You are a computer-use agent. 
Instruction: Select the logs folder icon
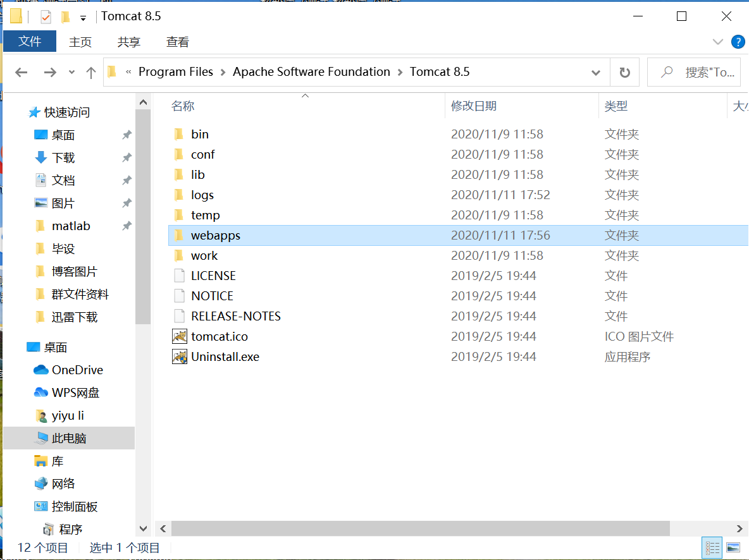(x=179, y=195)
